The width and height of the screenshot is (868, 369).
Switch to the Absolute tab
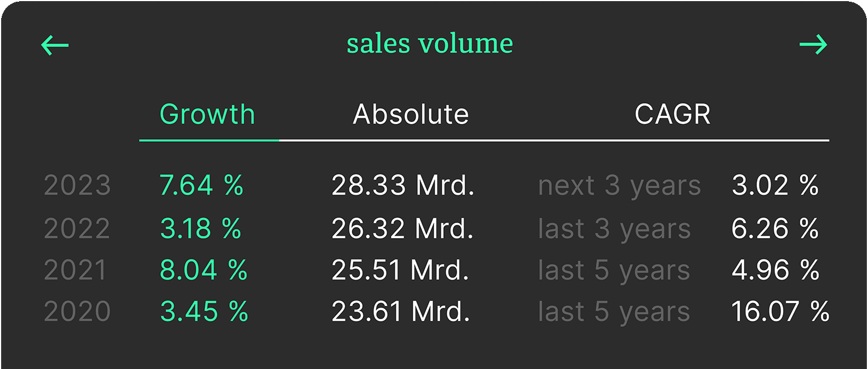click(411, 115)
